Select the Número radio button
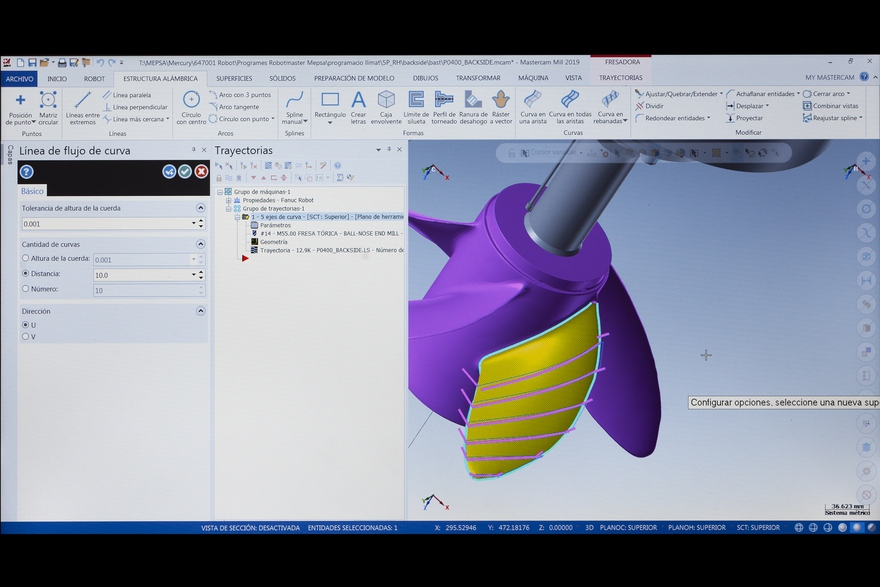880x587 pixels. click(26, 289)
